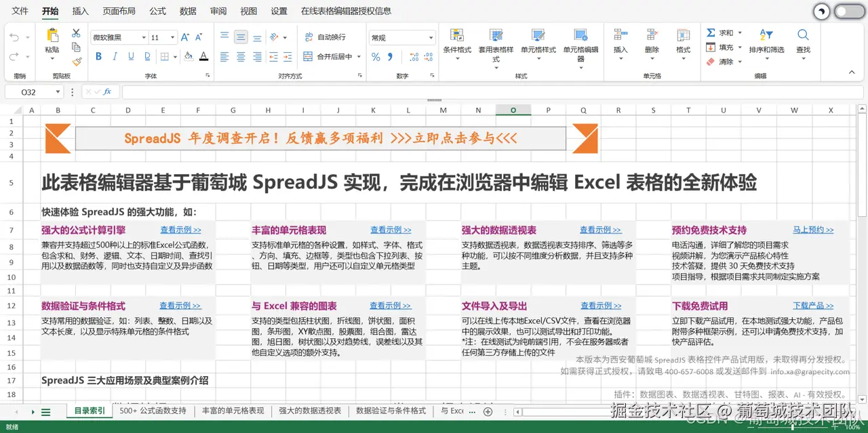The height and width of the screenshot is (433, 868).
Task: Select the Format Painter brush icon
Action: 76,62
